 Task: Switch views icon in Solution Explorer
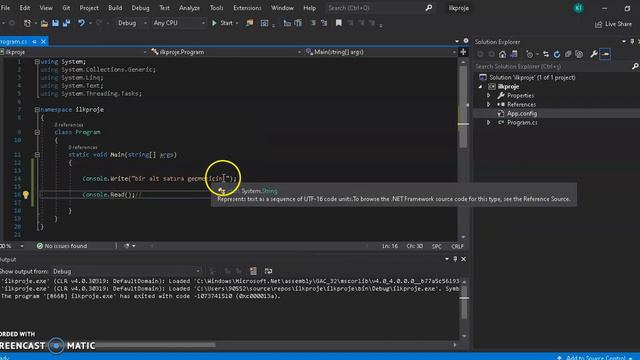(x=514, y=54)
